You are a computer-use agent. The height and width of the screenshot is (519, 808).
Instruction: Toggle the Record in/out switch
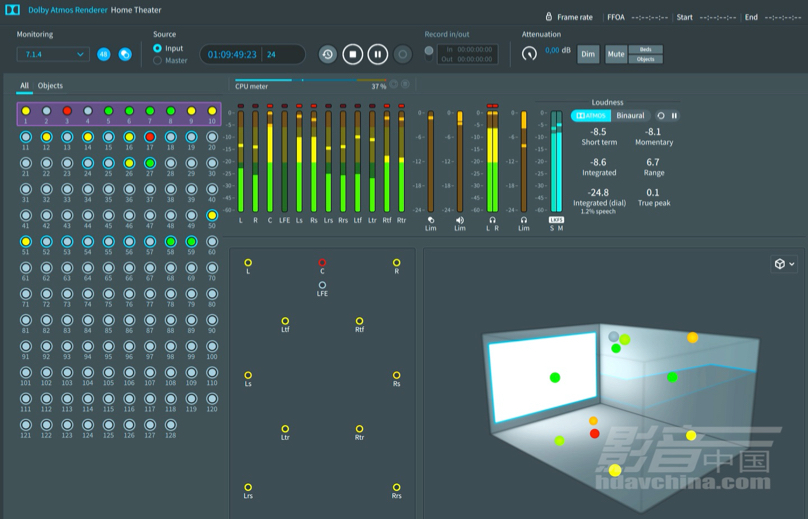429,53
